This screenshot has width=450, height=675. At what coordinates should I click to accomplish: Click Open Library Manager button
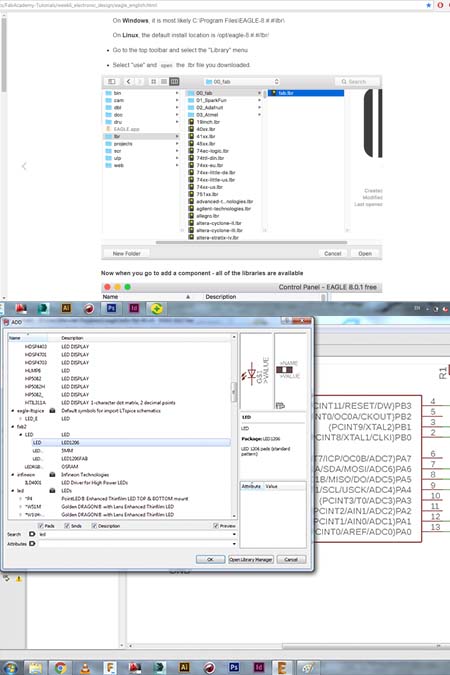click(x=251, y=559)
